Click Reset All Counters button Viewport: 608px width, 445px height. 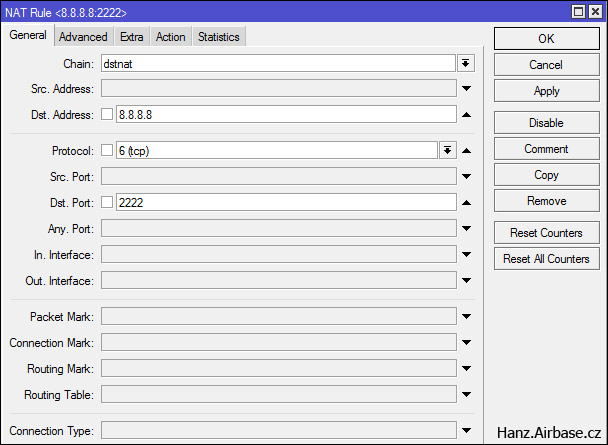tap(547, 259)
